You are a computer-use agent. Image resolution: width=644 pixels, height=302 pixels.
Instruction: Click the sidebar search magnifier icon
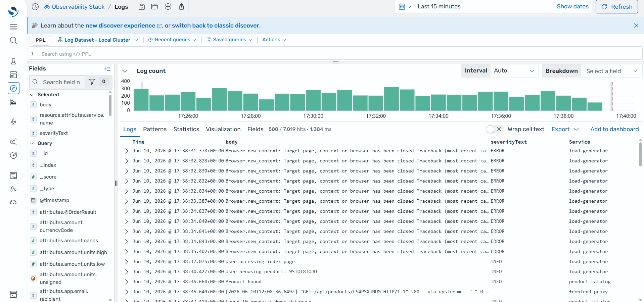(x=13, y=41)
